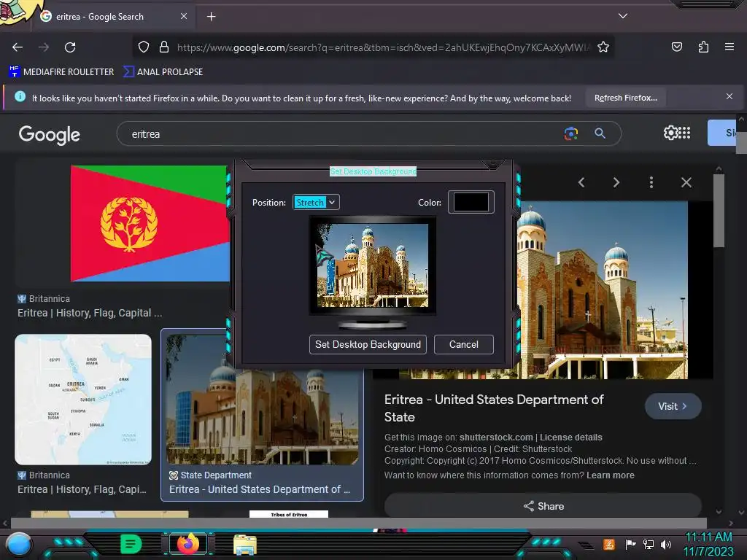The width and height of the screenshot is (747, 560).
Task: Open a new tab with plus button
Action: [211, 17]
